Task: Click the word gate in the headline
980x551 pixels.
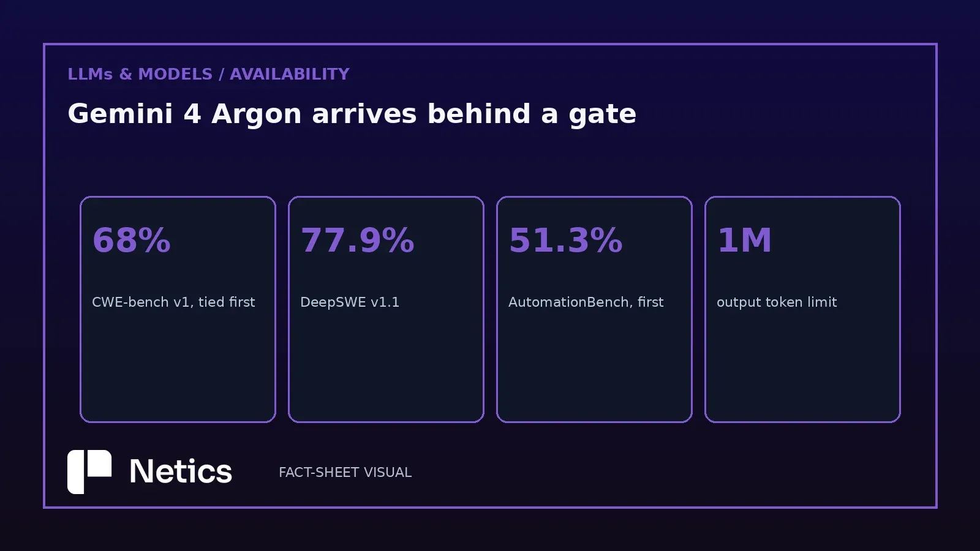Action: click(x=603, y=115)
